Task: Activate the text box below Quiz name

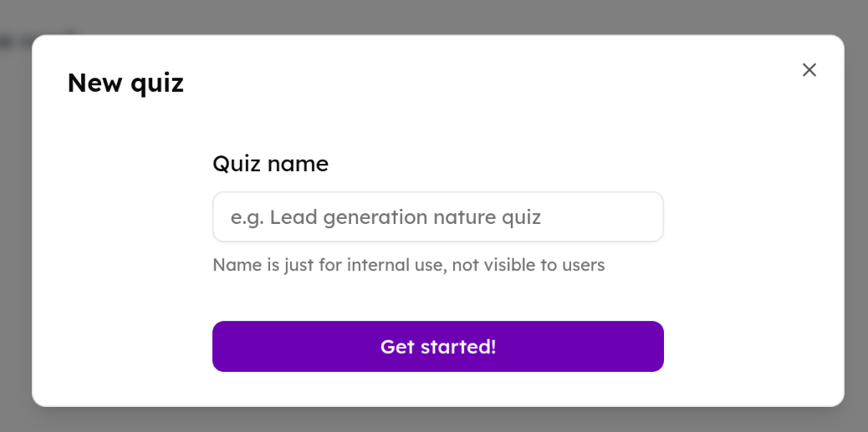Action: [437, 217]
